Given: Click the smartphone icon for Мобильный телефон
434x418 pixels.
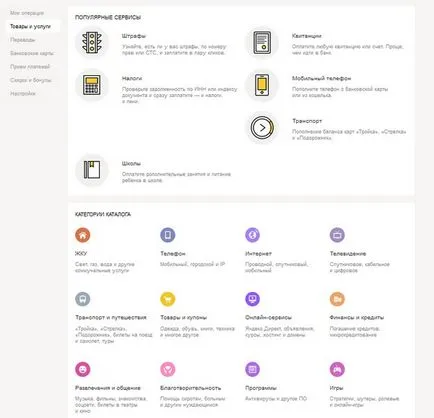Looking at the screenshot, I should tap(262, 85).
